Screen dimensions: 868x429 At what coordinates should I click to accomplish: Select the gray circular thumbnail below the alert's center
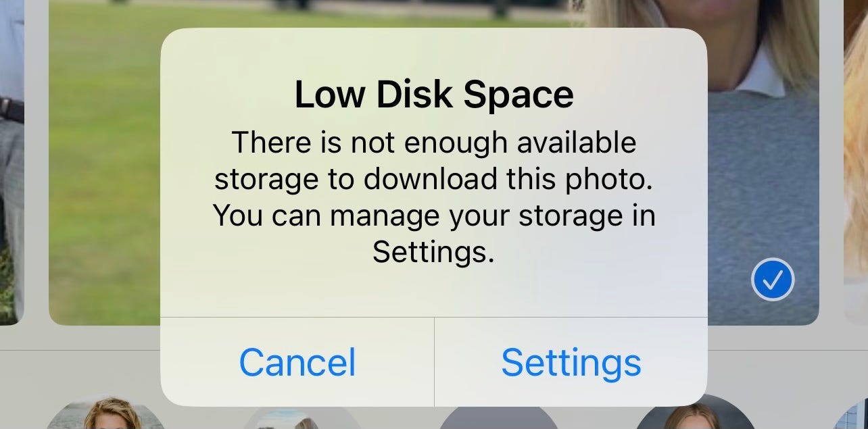[x=499, y=418]
